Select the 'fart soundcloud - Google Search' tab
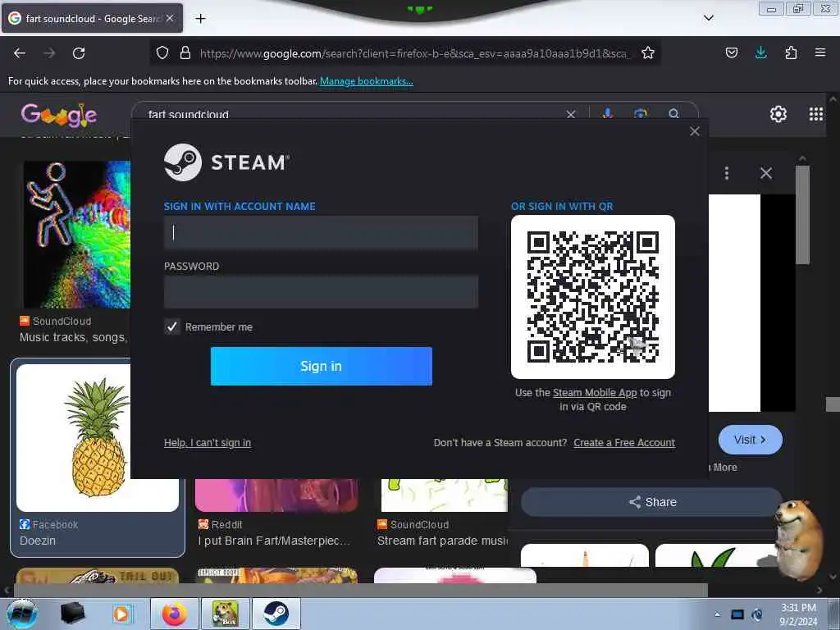This screenshot has height=630, width=840. [92, 18]
